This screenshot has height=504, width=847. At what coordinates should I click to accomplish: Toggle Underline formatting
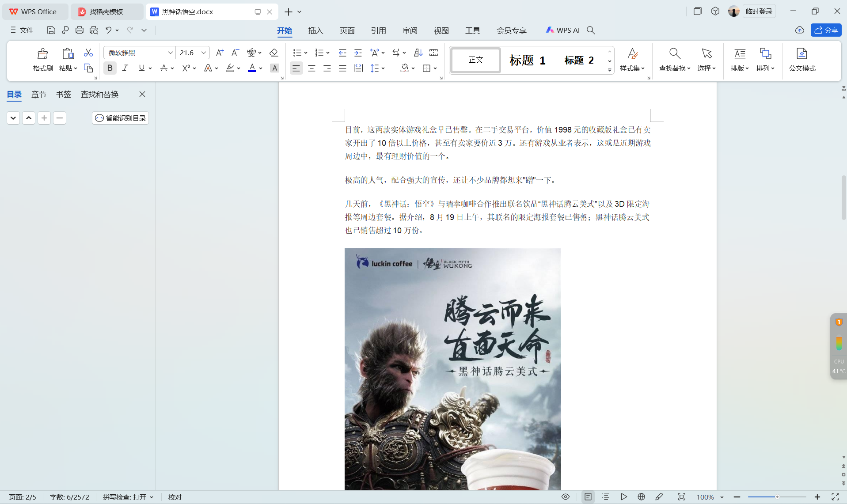pos(141,68)
